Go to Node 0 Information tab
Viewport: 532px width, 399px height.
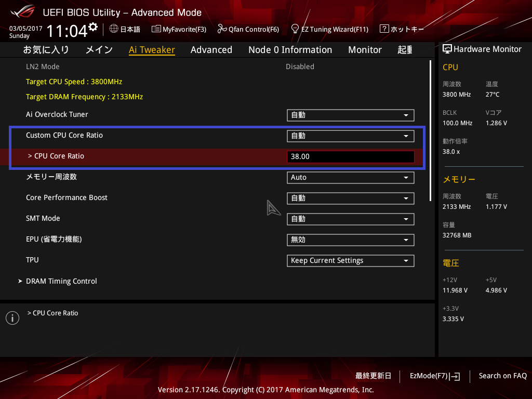pos(290,50)
